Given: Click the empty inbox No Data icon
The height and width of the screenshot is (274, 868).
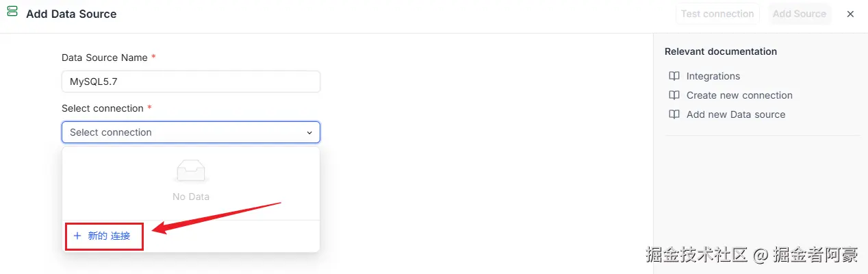Looking at the screenshot, I should (x=191, y=171).
